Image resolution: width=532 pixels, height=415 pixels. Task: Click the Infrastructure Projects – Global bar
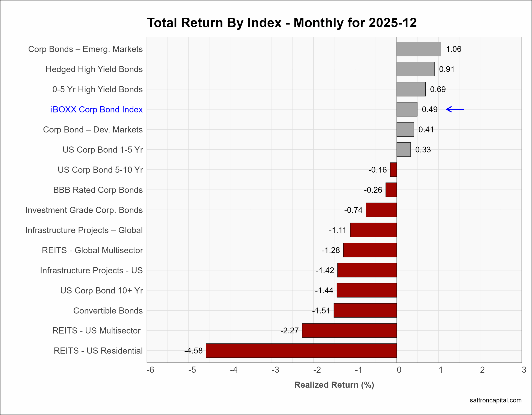click(x=373, y=230)
